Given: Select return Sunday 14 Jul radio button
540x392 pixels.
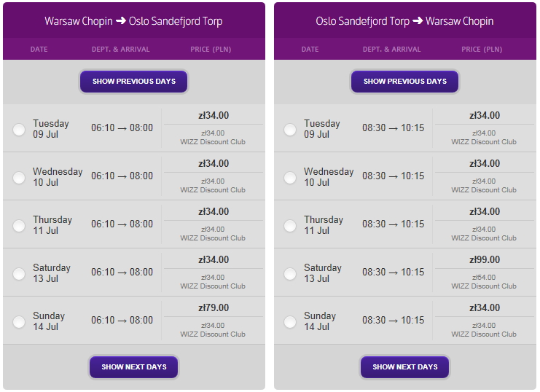Looking at the screenshot, I should coord(290,322).
